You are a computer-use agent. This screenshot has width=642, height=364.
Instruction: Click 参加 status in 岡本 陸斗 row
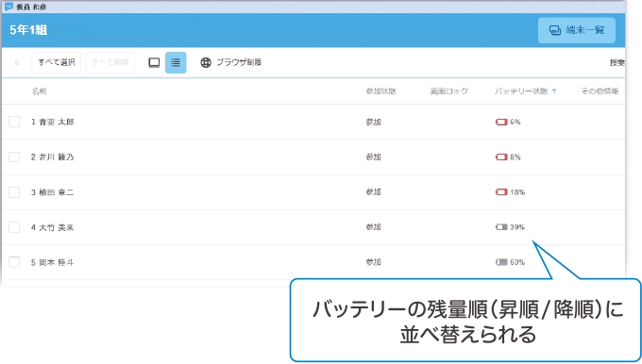tap(373, 262)
